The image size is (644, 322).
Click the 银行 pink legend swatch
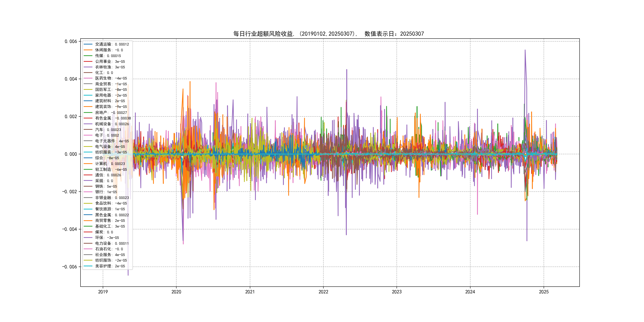(x=88, y=192)
